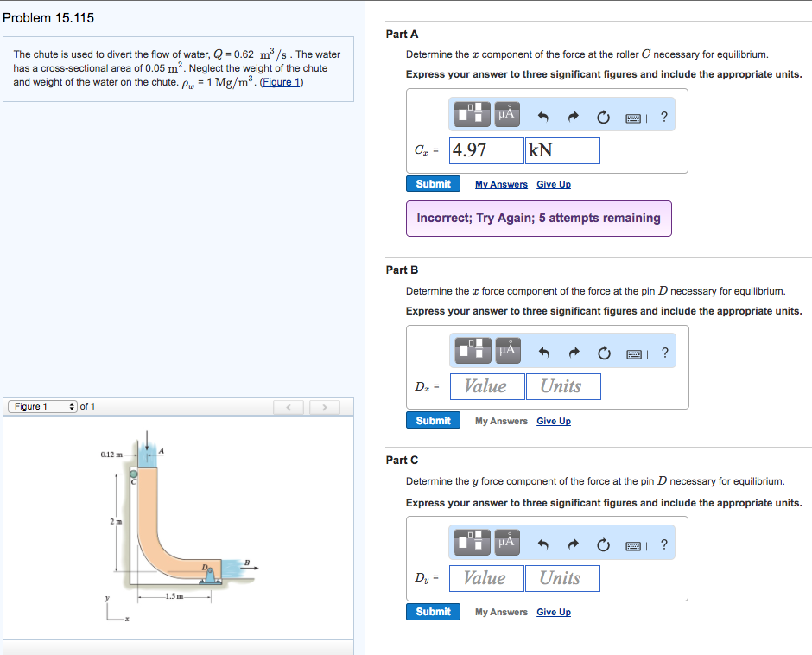
Task: Redo the entry in Part B toolbar
Action: (x=572, y=352)
